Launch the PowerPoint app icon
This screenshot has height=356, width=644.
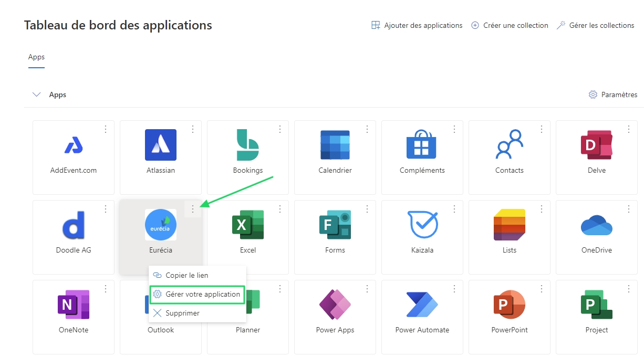click(x=510, y=305)
